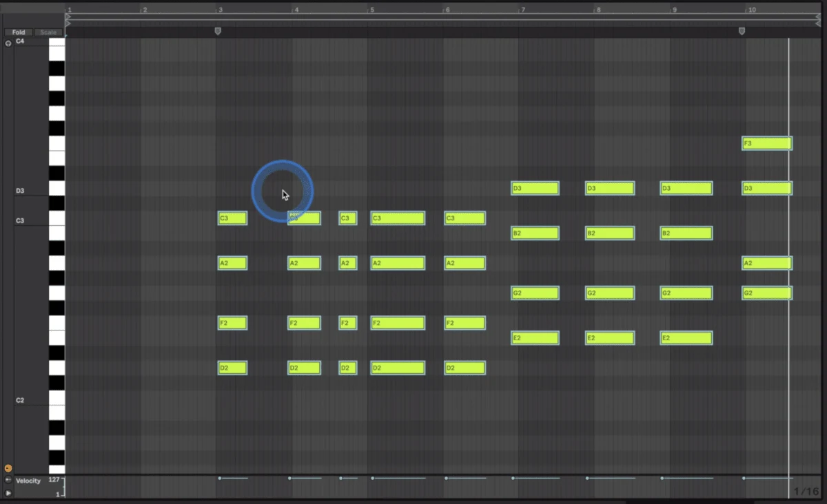Select the A2 note at bar 3
Image resolution: width=827 pixels, height=504 pixels.
[x=232, y=263]
